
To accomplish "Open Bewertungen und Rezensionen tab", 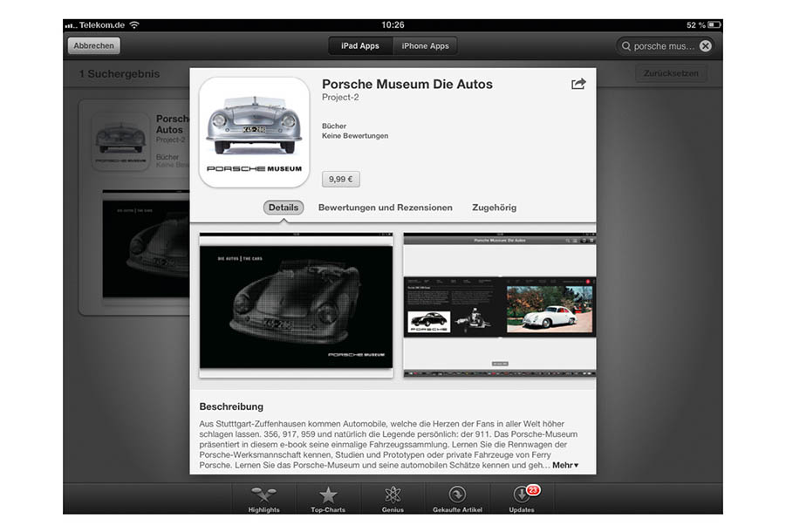I will click(x=385, y=208).
